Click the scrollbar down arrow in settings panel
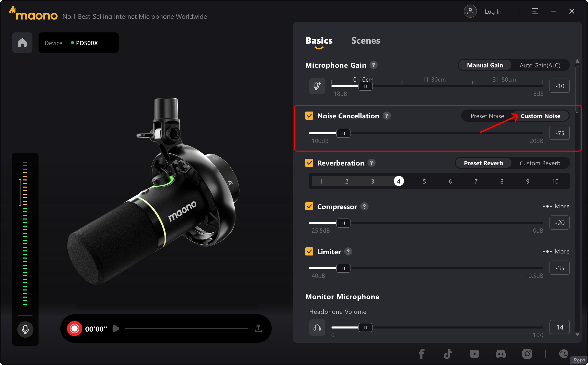Image resolution: width=588 pixels, height=365 pixels. 577,335
